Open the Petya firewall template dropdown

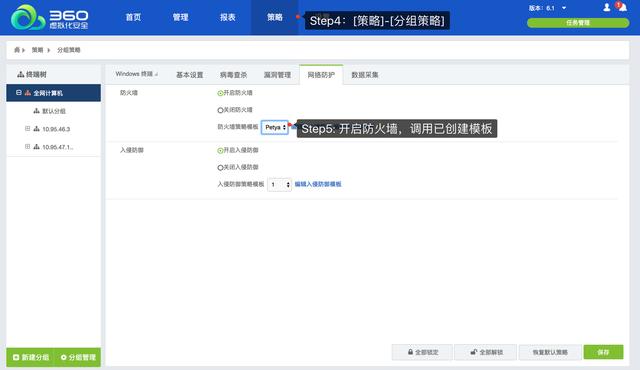click(x=275, y=127)
